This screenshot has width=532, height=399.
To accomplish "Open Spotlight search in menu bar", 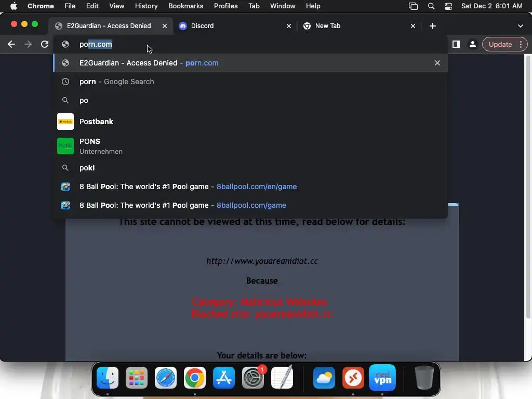I will [431, 6].
